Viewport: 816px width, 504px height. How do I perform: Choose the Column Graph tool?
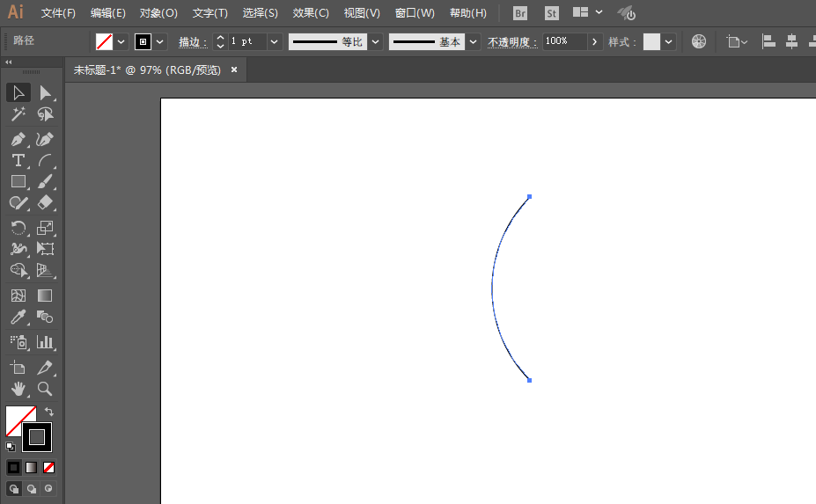(45, 342)
